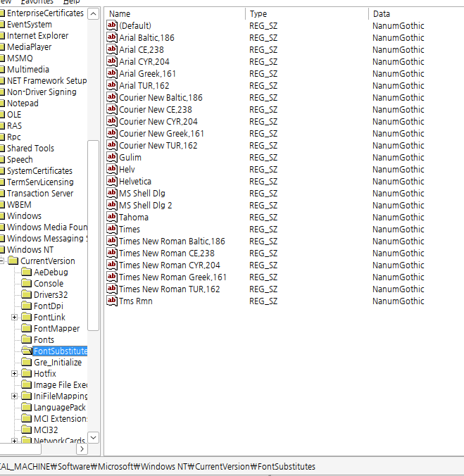Viewport: 464px width, 476px height.
Task: Select the Courier New CYR,204 entry
Action: 158,121
